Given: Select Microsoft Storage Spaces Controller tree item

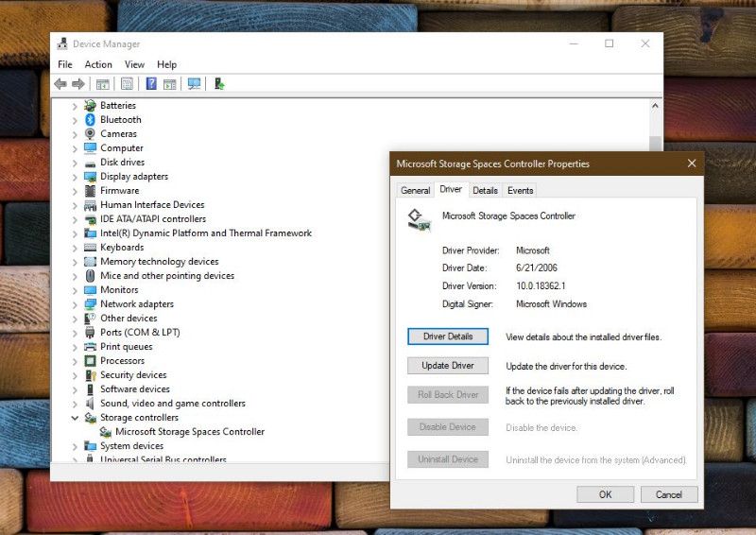Looking at the screenshot, I should pos(189,432).
